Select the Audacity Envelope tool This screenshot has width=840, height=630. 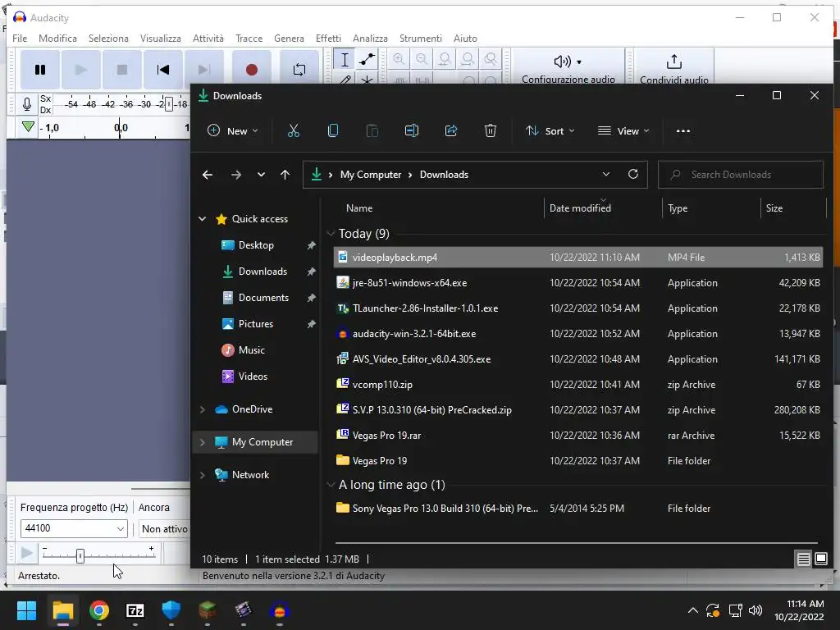(x=367, y=59)
